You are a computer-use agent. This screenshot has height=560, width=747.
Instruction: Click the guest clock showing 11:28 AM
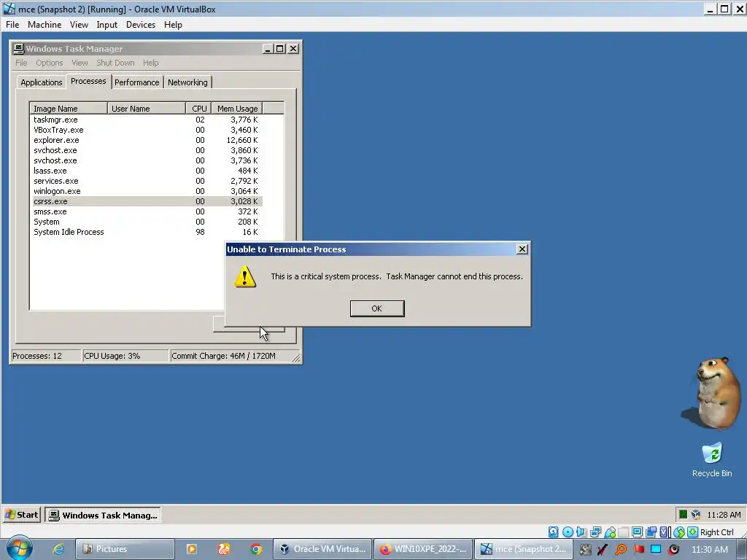pyautogui.click(x=724, y=515)
